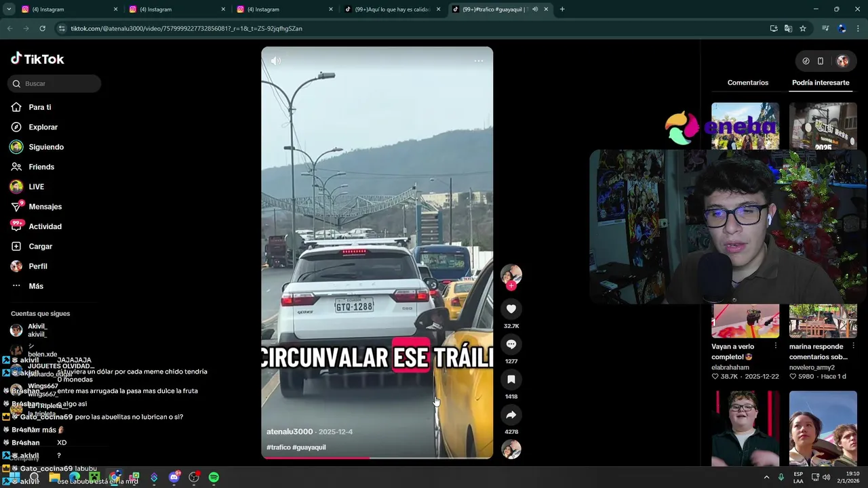Image resolution: width=868 pixels, height=488 pixels.
Task: Open the Para ti feed
Action: point(39,107)
